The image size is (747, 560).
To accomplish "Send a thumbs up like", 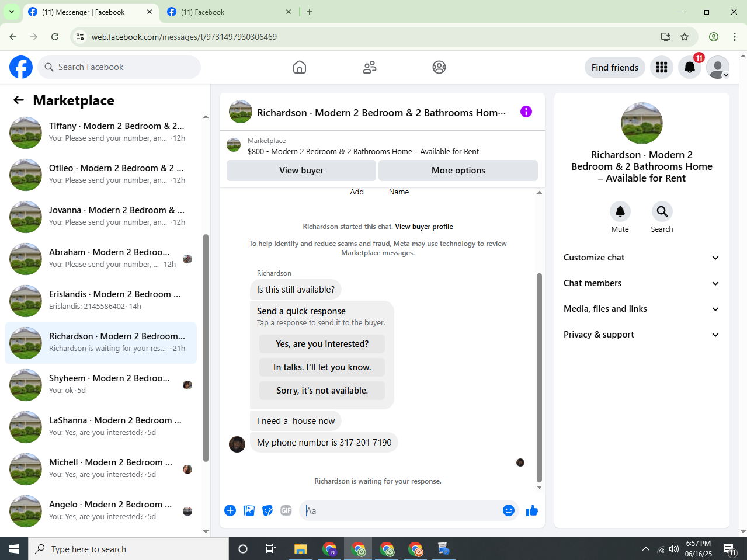I will (532, 510).
